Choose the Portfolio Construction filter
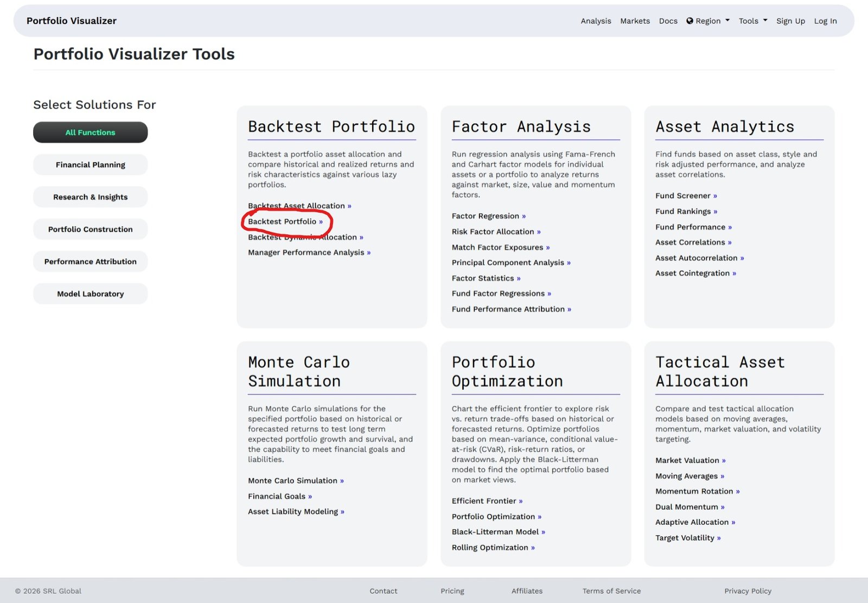 tap(91, 229)
